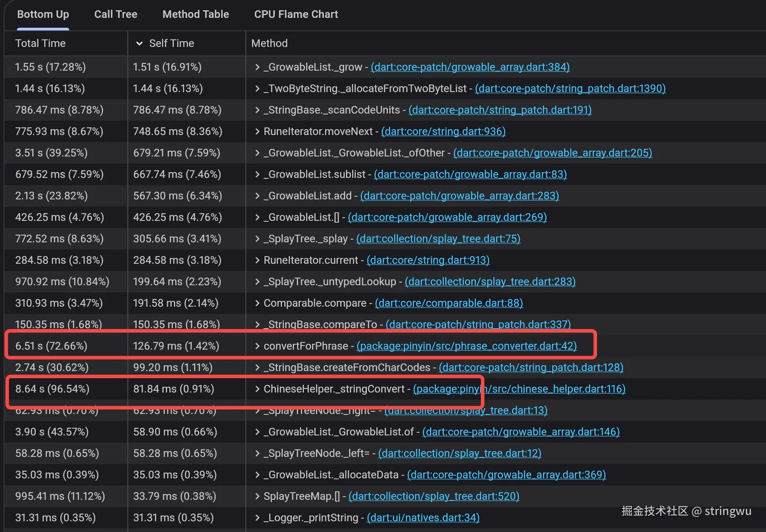Expand the _TwoByteString._allocateFromTwoByteList row
The image size is (766, 532).
(x=257, y=89)
